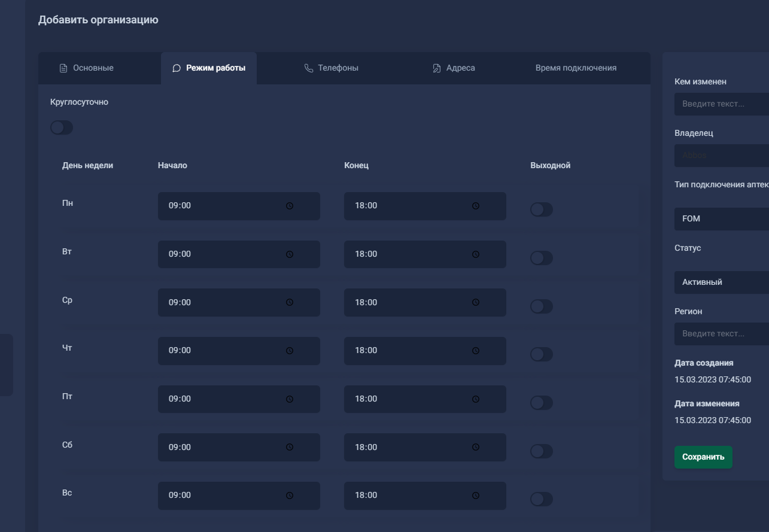Enable Выходной switch for Чт
The image size is (769, 532).
coord(542,354)
